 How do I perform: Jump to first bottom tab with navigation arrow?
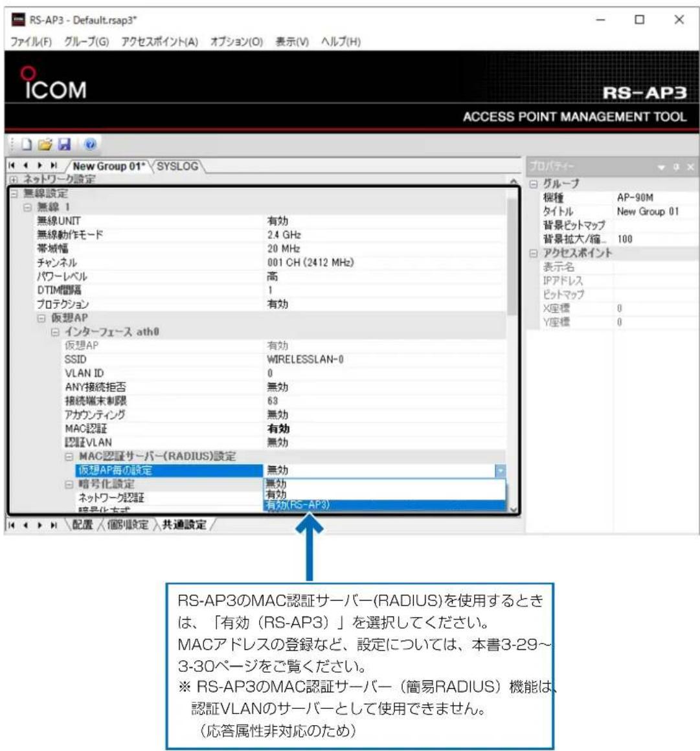point(12,526)
